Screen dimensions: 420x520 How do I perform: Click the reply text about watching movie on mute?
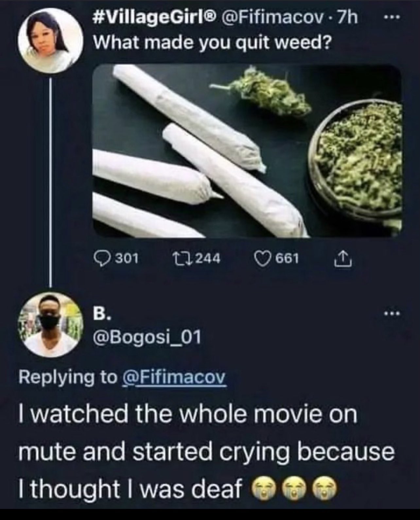(206, 452)
